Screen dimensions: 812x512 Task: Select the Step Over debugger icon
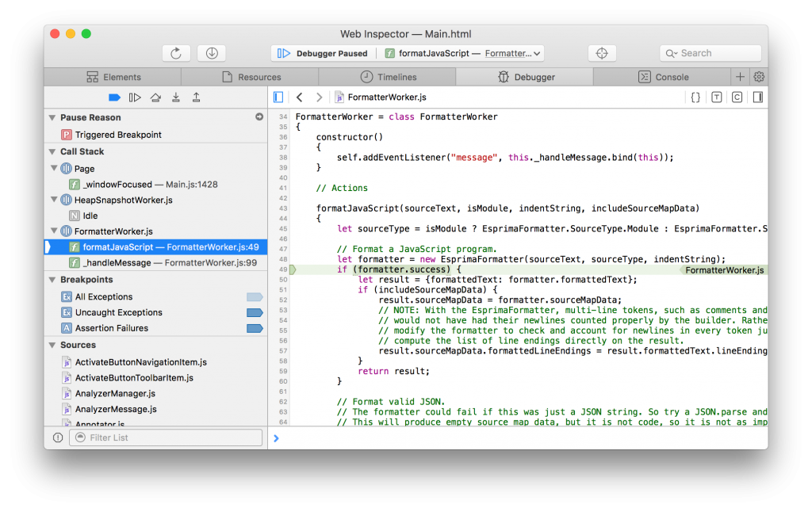click(x=156, y=97)
